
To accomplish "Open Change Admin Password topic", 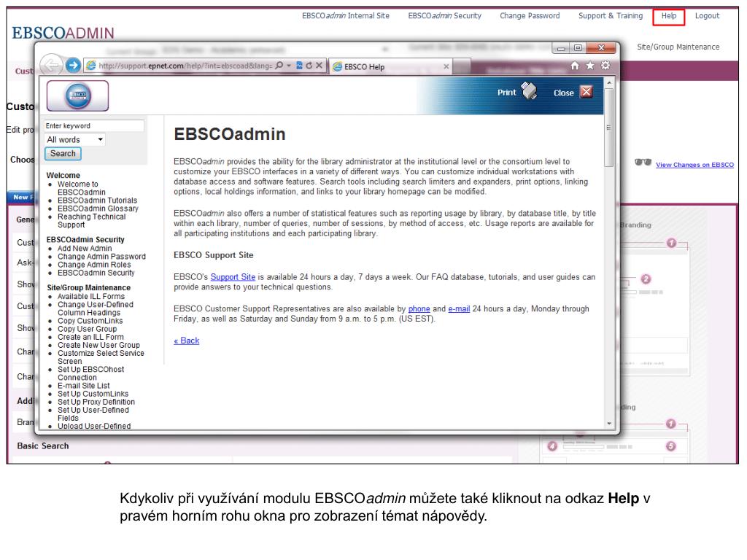I will [101, 256].
